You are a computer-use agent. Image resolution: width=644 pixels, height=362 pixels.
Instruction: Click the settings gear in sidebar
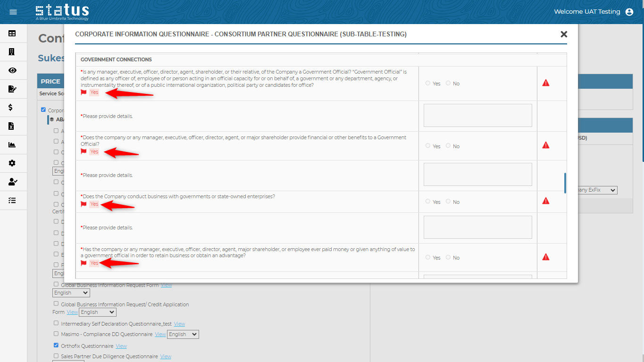12,163
